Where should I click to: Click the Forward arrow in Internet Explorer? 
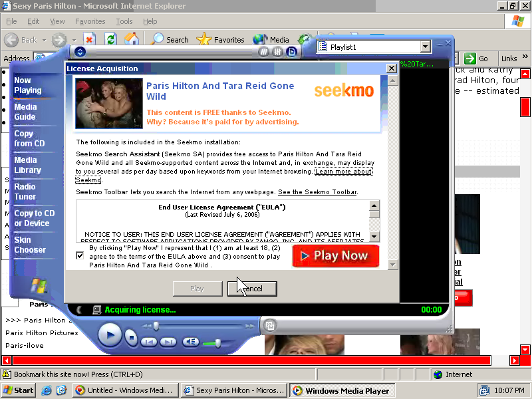coord(59,40)
